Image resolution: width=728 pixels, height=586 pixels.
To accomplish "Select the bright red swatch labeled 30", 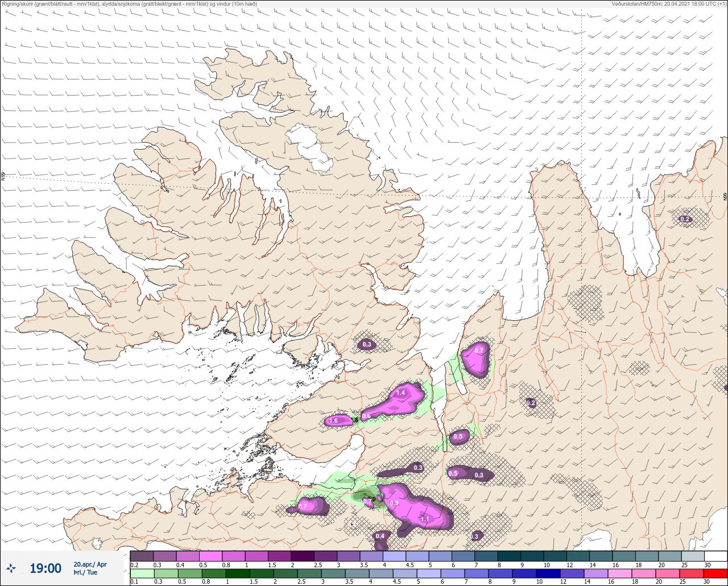I will coord(715,573).
